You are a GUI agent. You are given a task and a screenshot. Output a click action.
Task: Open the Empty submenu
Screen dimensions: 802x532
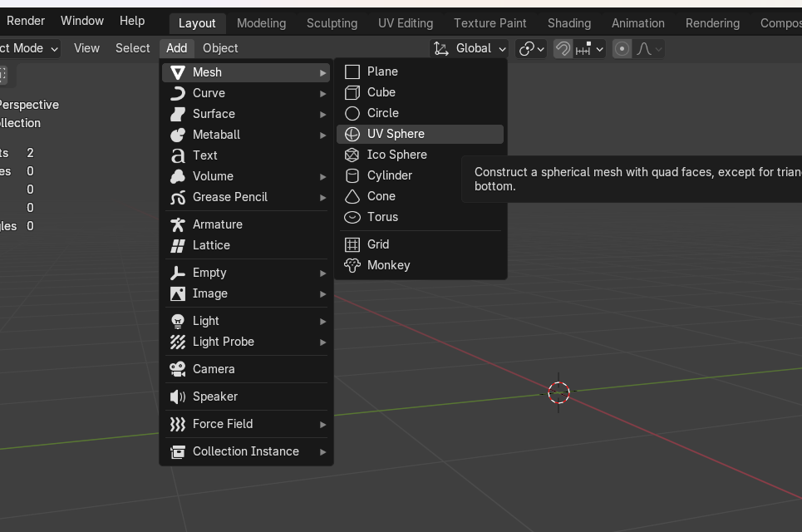(246, 273)
